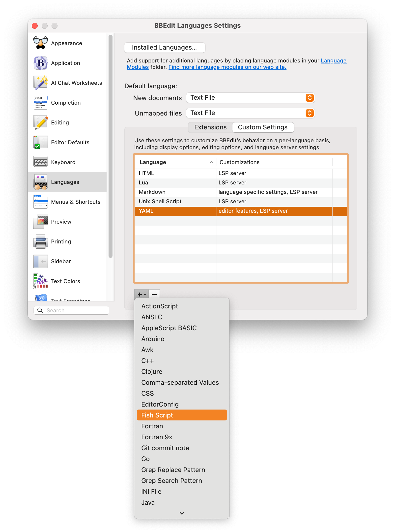Click the Installed Languages… button

165,47
